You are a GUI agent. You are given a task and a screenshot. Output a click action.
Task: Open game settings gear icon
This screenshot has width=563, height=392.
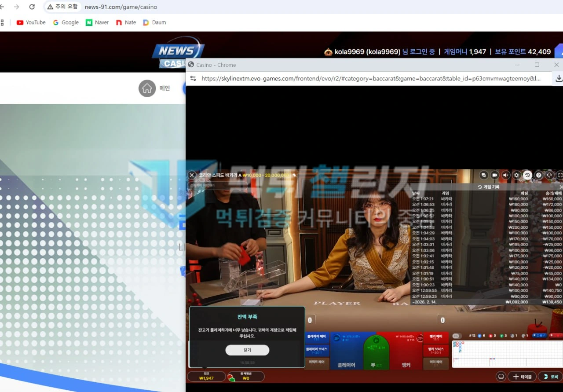pos(516,175)
